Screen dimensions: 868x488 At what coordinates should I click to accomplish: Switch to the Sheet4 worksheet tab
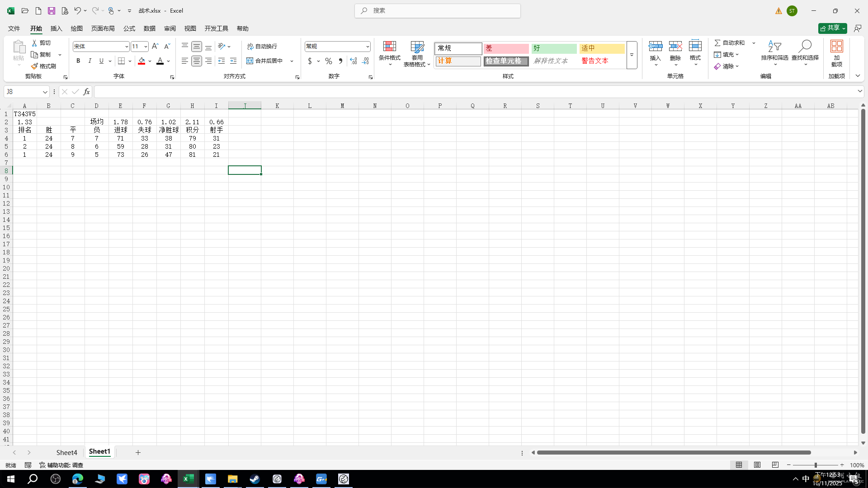[66, 452]
